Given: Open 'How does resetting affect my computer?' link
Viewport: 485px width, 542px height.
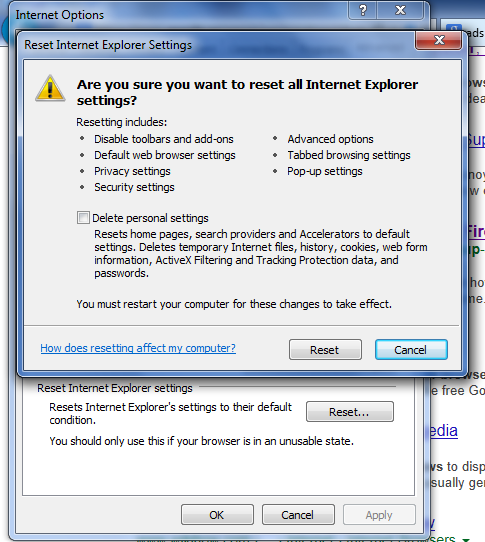Looking at the screenshot, I should click(x=138, y=348).
